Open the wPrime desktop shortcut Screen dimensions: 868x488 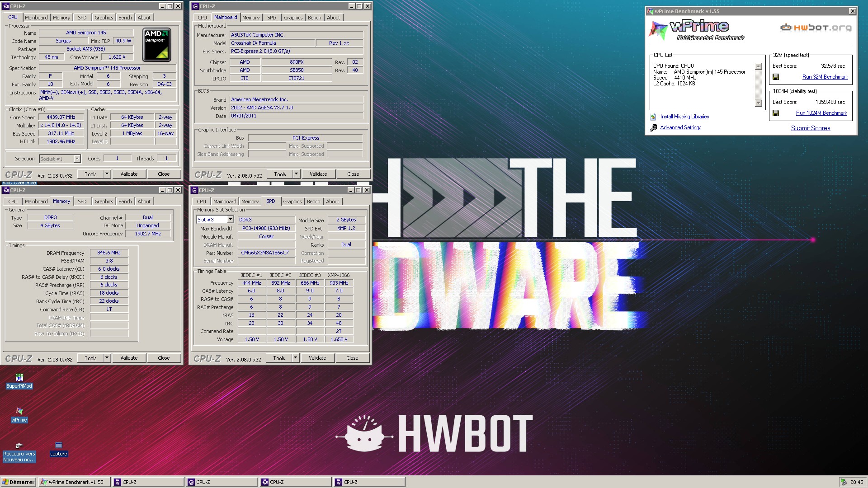pos(19,415)
